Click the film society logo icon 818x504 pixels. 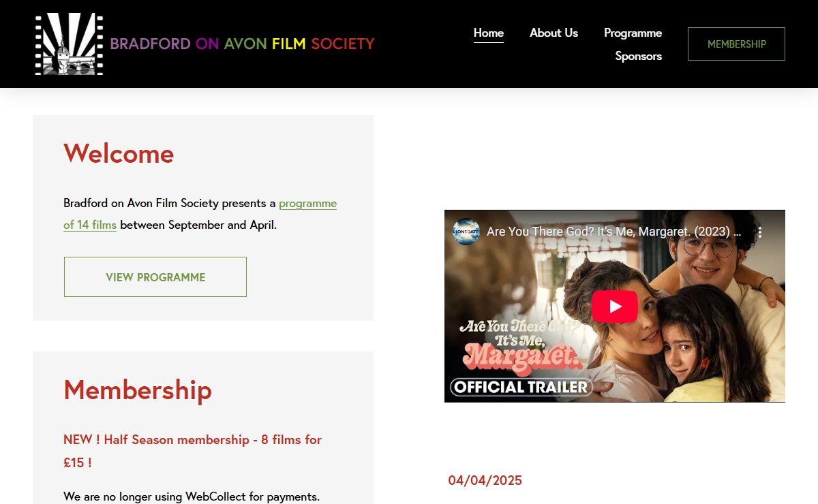pyautogui.click(x=69, y=44)
